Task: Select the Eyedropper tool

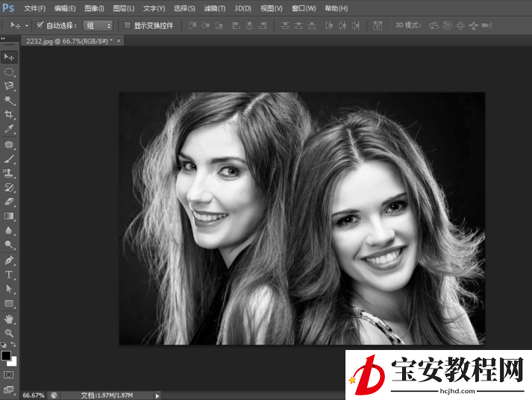Action: point(9,128)
